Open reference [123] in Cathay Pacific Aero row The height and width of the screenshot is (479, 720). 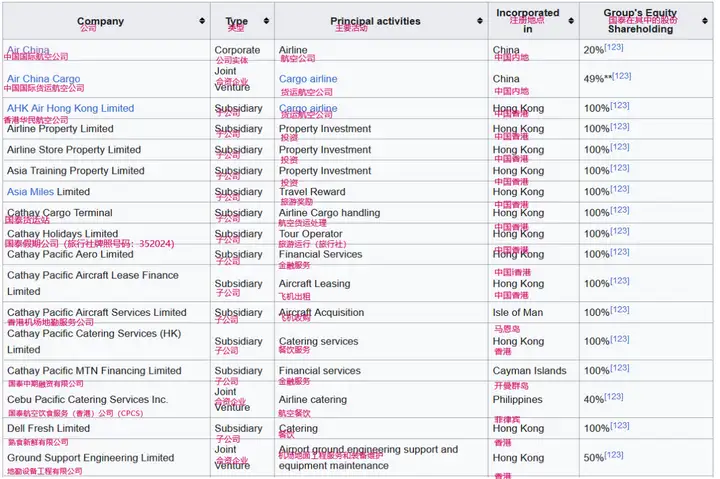point(620,252)
